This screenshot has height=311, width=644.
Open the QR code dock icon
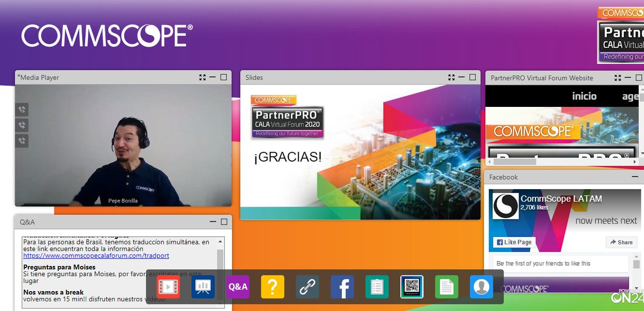pyautogui.click(x=412, y=287)
